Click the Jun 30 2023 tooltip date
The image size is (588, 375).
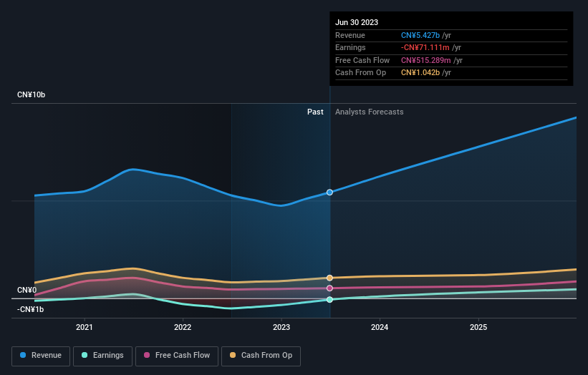(x=357, y=22)
